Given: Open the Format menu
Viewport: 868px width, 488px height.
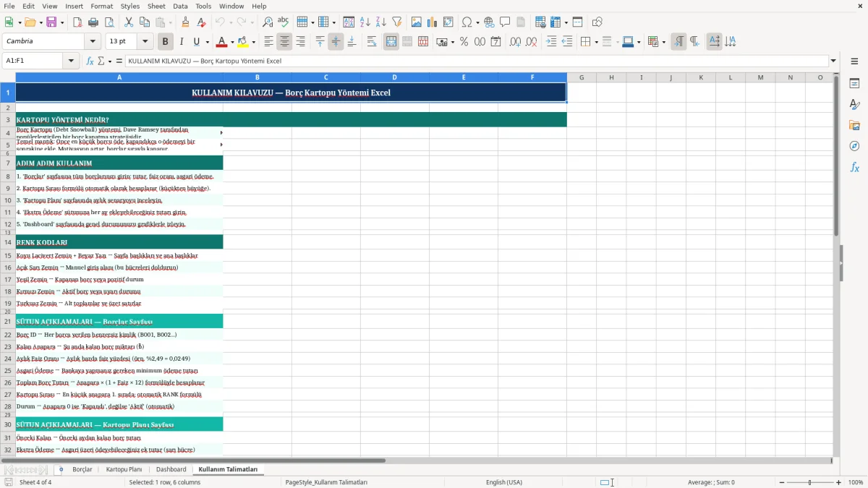Looking at the screenshot, I should tap(101, 6).
